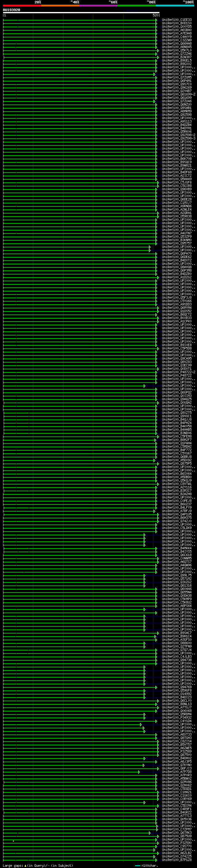Viewport: 197px width, 868px height.
Task: Click the ~80% legend label
Action: click(x=151, y=2)
